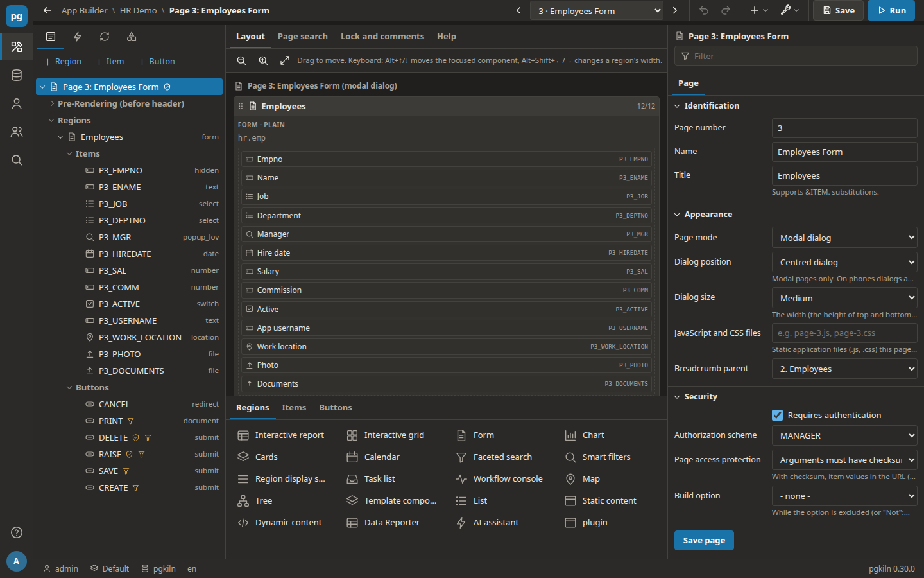Open the Help tab
The height and width of the screenshot is (578, 924).
point(447,37)
